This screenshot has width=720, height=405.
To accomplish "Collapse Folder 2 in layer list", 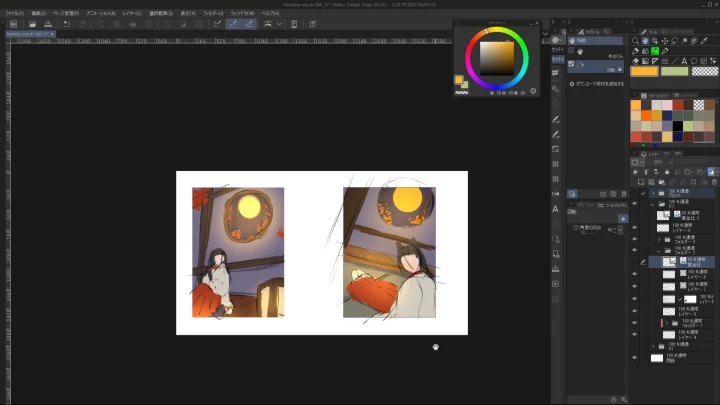I will [x=659, y=251].
